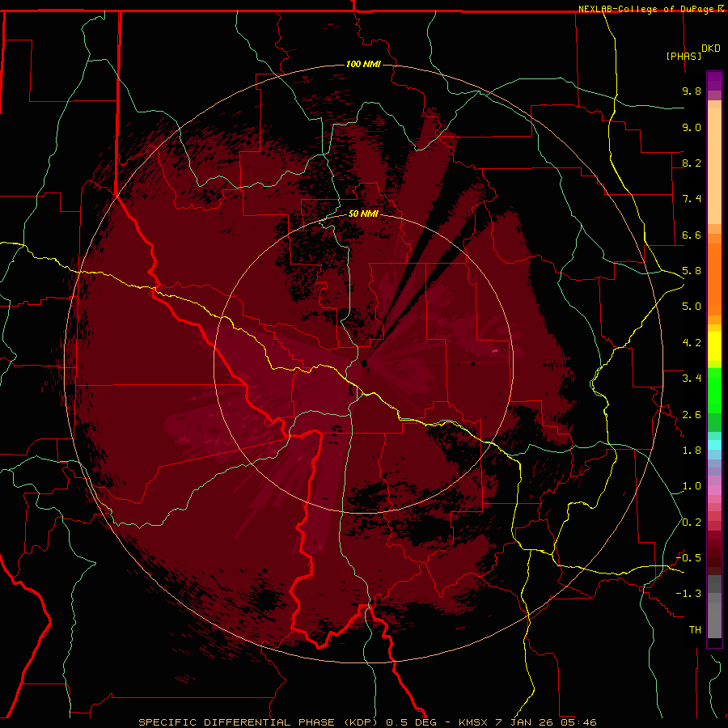
Task: Click the [PHAS] units label
Action: [684, 56]
